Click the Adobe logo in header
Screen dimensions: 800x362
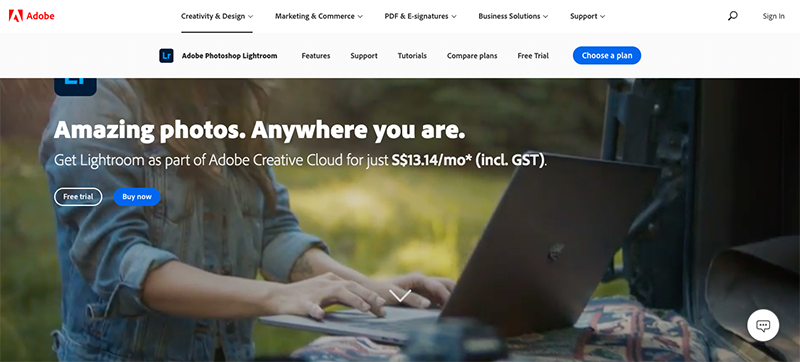click(32, 16)
